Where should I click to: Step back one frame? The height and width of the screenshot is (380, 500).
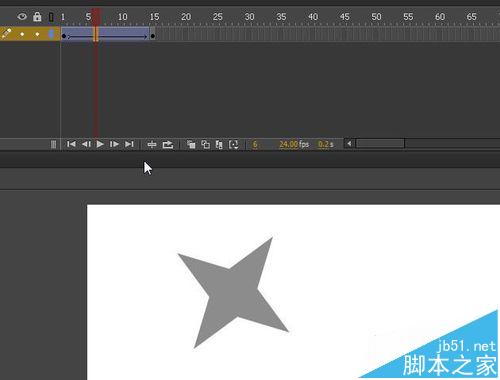tap(86, 144)
